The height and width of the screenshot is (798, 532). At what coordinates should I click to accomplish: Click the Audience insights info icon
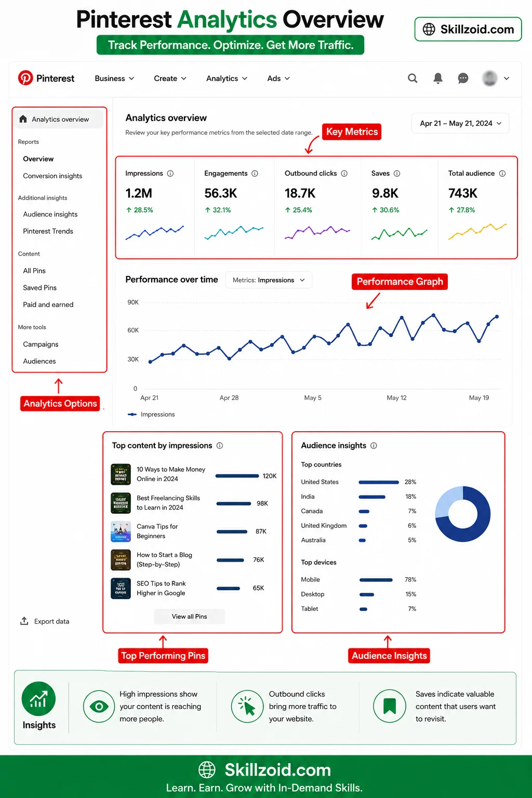click(x=374, y=446)
